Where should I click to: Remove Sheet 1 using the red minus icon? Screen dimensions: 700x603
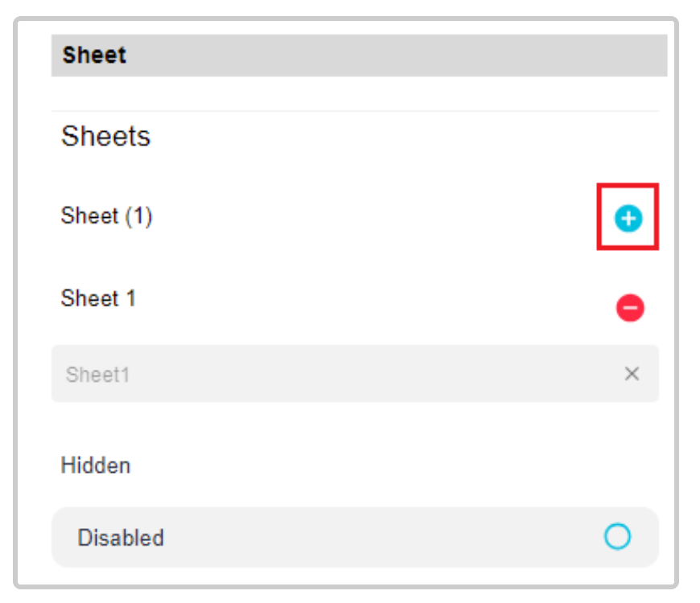pyautogui.click(x=630, y=307)
